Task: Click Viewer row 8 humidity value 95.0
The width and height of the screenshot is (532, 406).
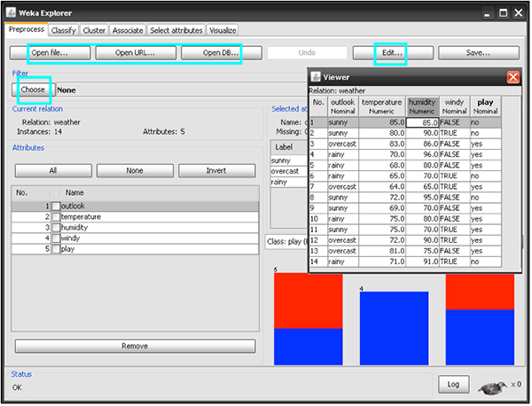Action: pyautogui.click(x=422, y=198)
